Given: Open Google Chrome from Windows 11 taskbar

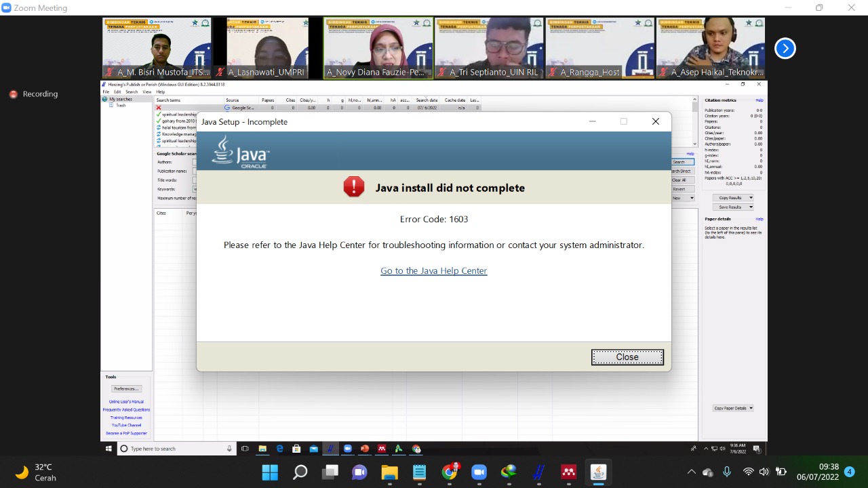Looking at the screenshot, I should (x=450, y=472).
